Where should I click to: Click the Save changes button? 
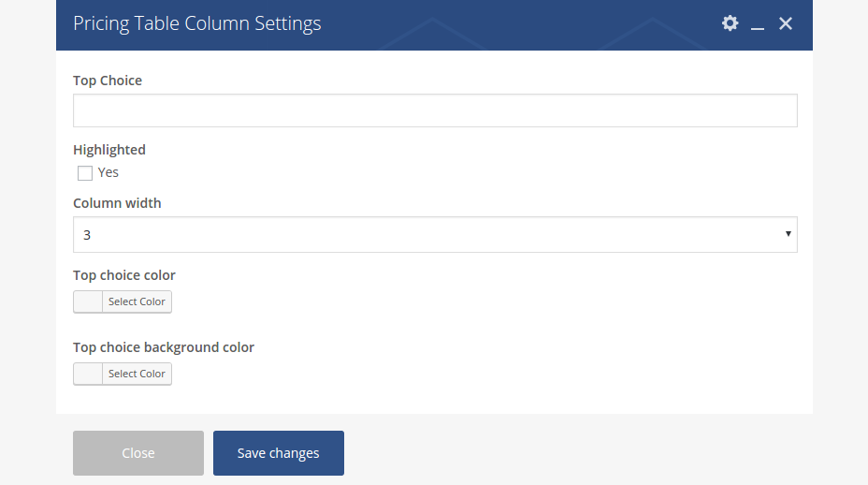click(279, 453)
